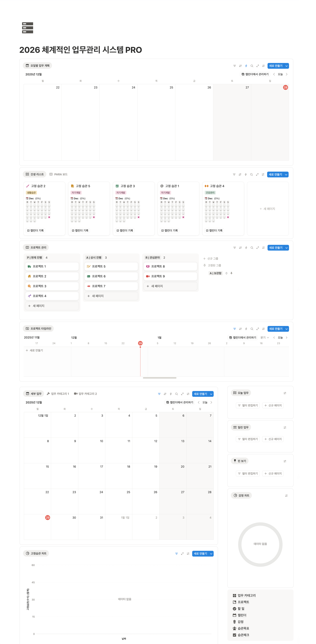Click the lightning icon in 프로젝트 관리 toolbar
Screen dimensions: 316x644
point(246,248)
